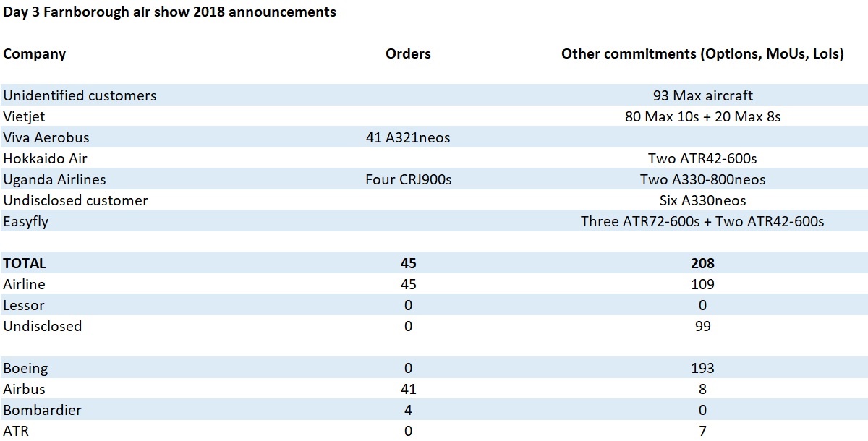The height and width of the screenshot is (441, 868).
Task: Select the Lessor orders "0" value
Action: click(408, 305)
